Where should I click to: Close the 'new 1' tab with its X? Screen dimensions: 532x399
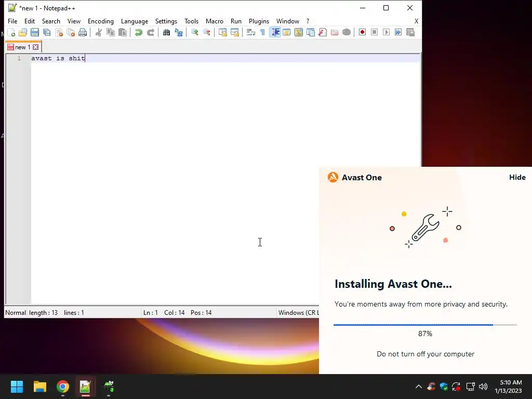pos(36,47)
